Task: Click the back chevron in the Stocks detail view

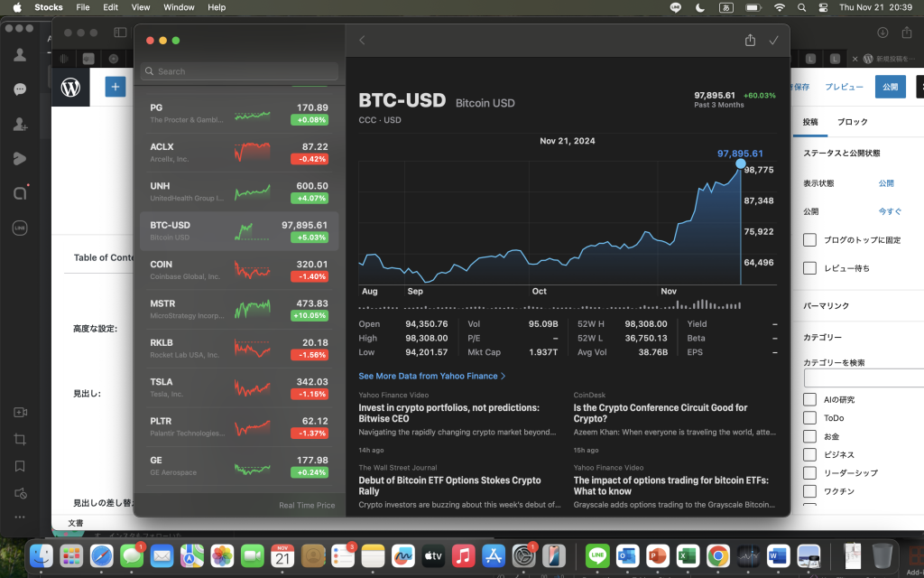Action: pos(361,40)
